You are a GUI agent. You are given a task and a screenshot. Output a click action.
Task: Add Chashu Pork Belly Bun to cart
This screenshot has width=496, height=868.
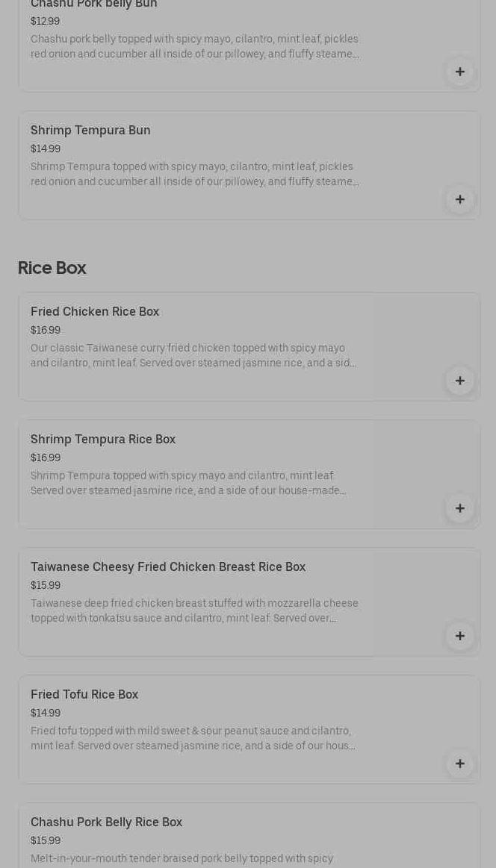(459, 72)
